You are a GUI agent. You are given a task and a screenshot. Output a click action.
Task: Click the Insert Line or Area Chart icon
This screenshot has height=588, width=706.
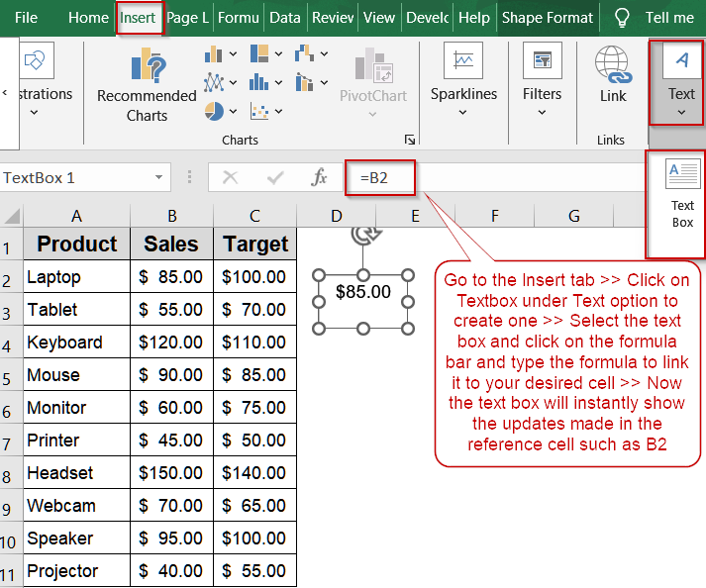click(x=214, y=82)
